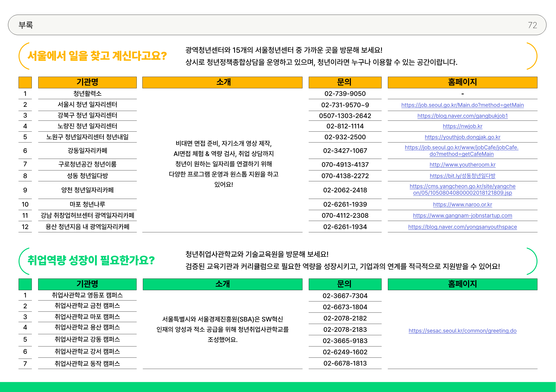Viewport: 556px width, 392px height.
Task: Select 취업사관학교 용산 캠퍼스 row
Action: click(x=87, y=328)
